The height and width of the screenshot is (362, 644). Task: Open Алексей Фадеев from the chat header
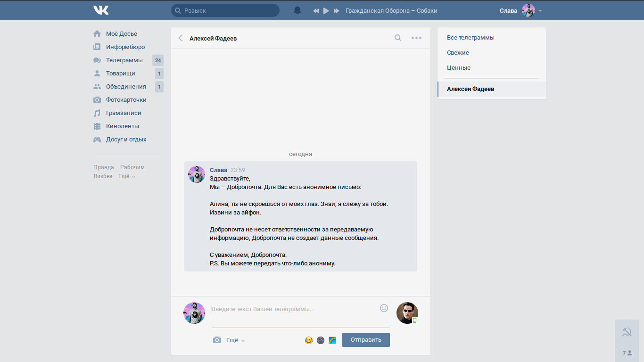[x=213, y=39]
